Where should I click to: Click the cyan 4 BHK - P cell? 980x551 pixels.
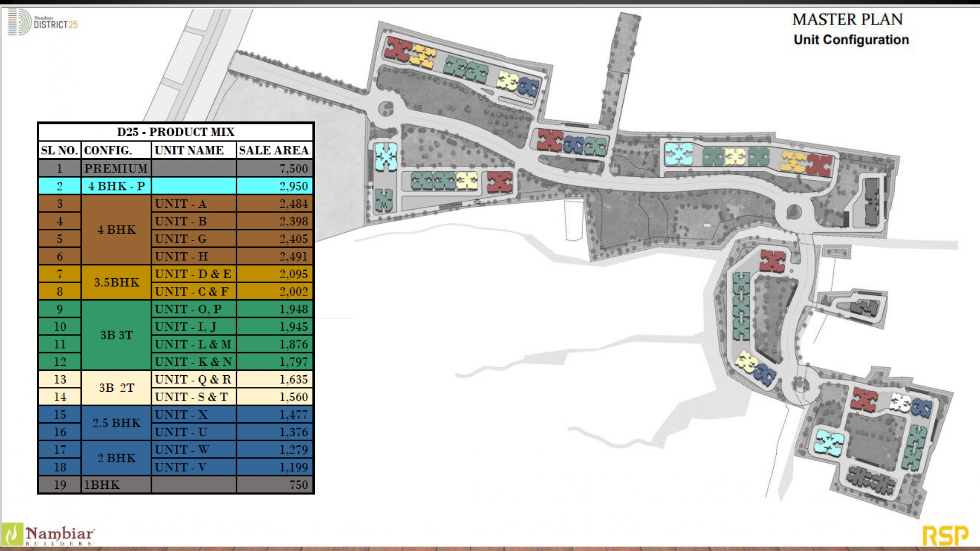coord(116,186)
